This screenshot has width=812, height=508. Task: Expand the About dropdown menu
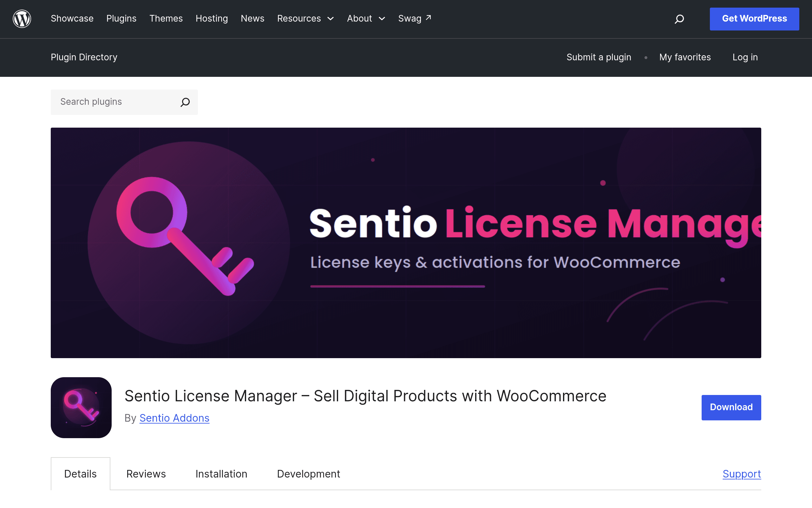[x=366, y=19]
